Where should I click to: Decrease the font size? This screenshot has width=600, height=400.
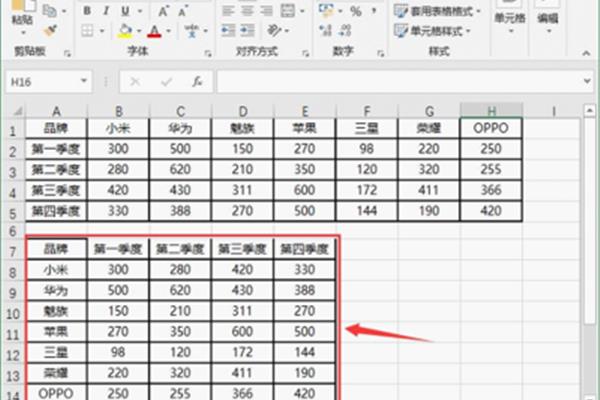coord(183,11)
